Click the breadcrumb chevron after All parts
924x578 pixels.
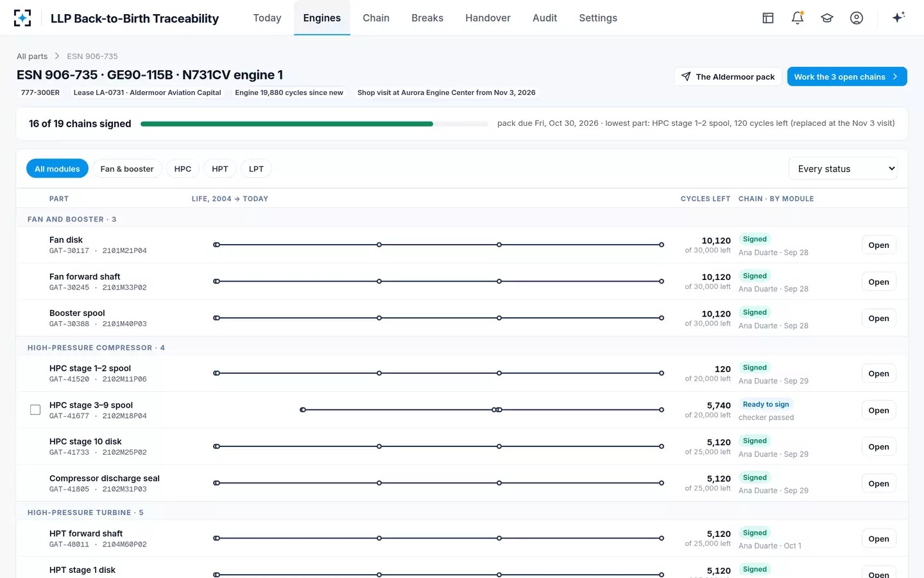coord(57,56)
